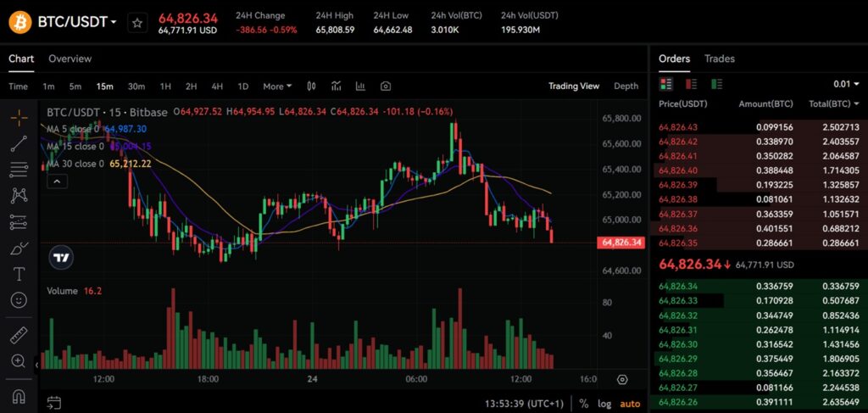Image resolution: width=868 pixels, height=413 pixels.
Task: Click the MA 15 close indicator legend
Action: click(98, 147)
